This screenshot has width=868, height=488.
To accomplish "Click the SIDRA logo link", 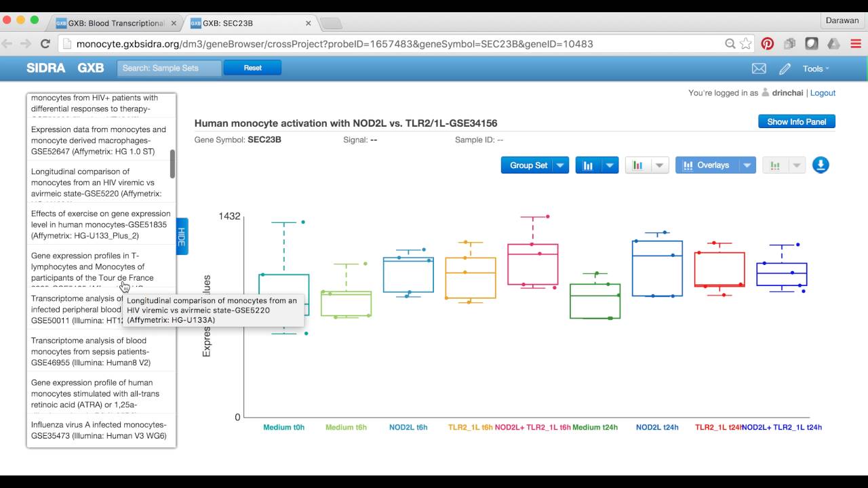I will (x=45, y=68).
